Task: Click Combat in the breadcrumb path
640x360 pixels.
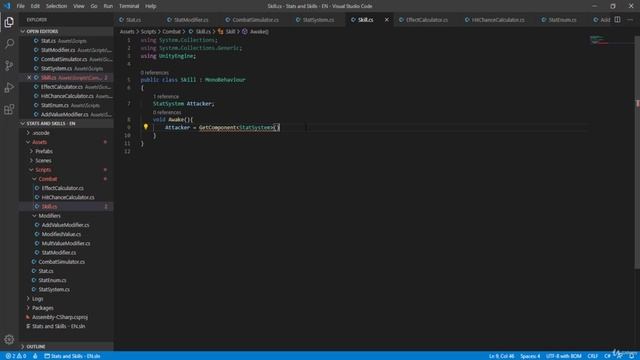Action: pos(171,31)
